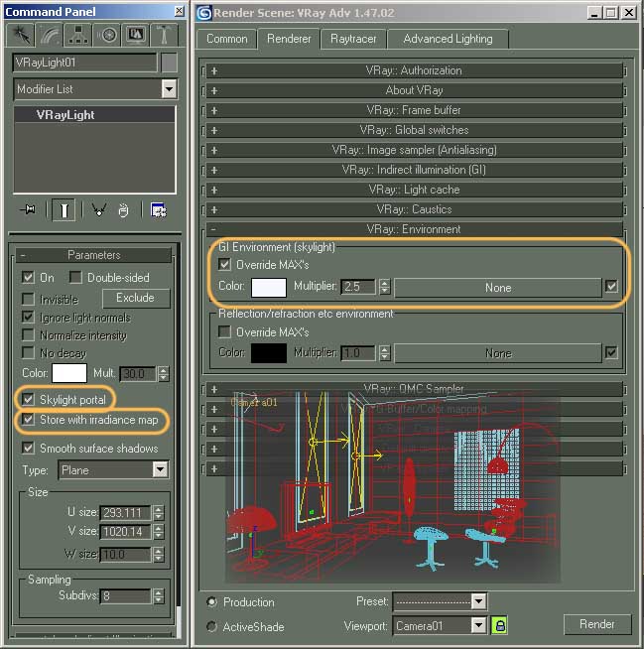The image size is (644, 649).
Task: Expand VRay:: Caustics rollout
Action: 414,209
